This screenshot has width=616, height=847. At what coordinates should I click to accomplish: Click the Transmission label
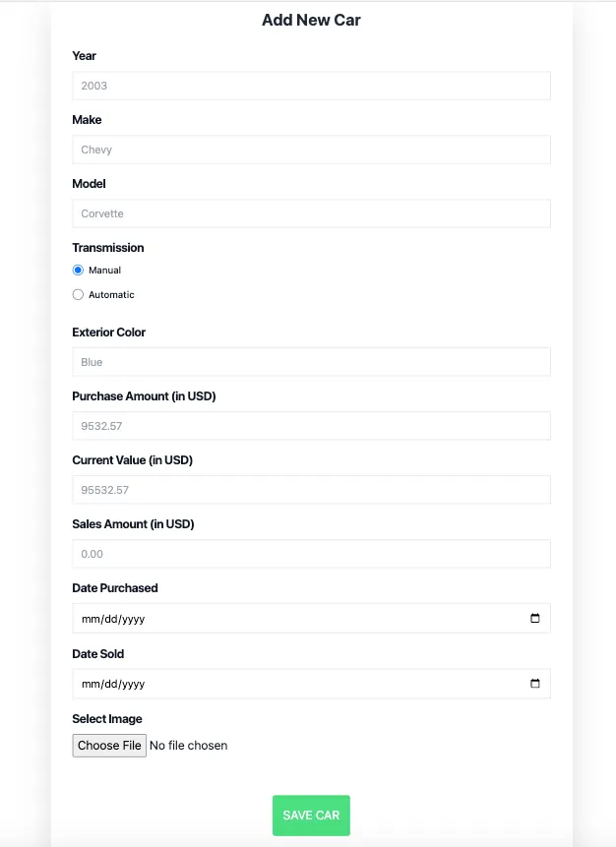tap(108, 248)
